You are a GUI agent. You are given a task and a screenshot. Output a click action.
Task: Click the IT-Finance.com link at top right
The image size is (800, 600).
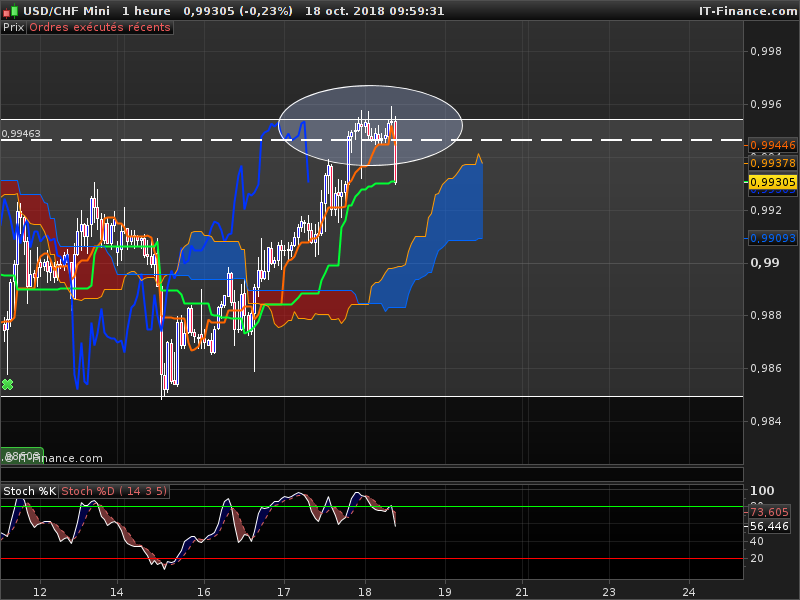tap(747, 10)
